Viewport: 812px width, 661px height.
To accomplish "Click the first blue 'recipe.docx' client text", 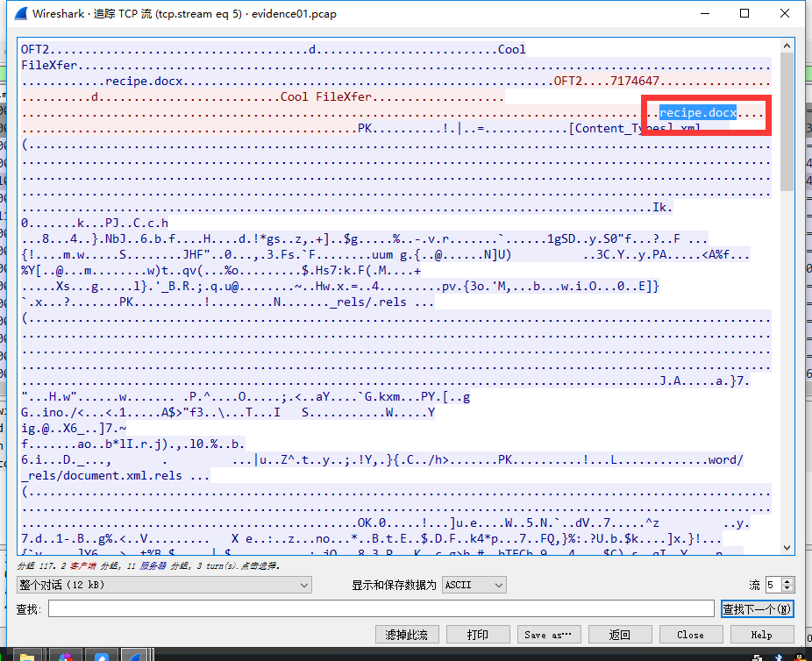I will pos(144,81).
